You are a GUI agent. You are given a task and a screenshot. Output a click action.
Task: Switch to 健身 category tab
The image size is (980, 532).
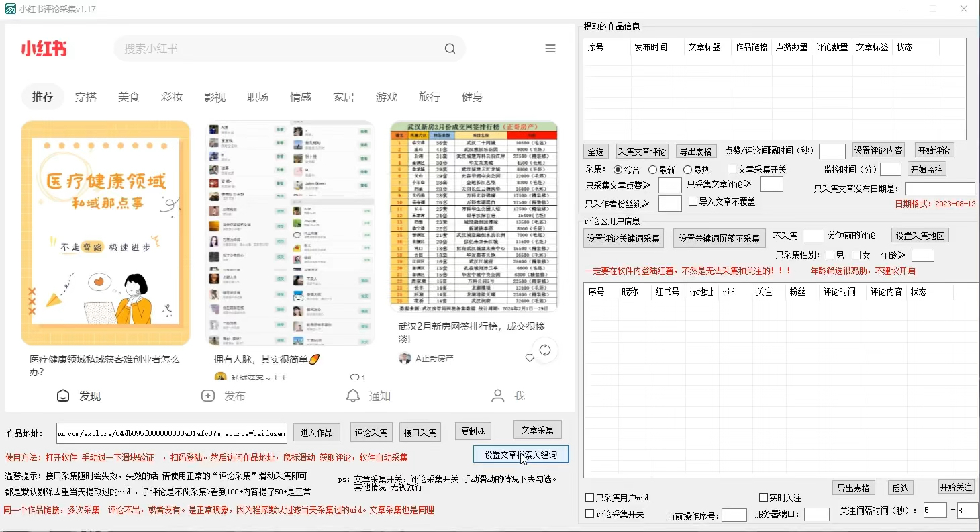point(473,97)
